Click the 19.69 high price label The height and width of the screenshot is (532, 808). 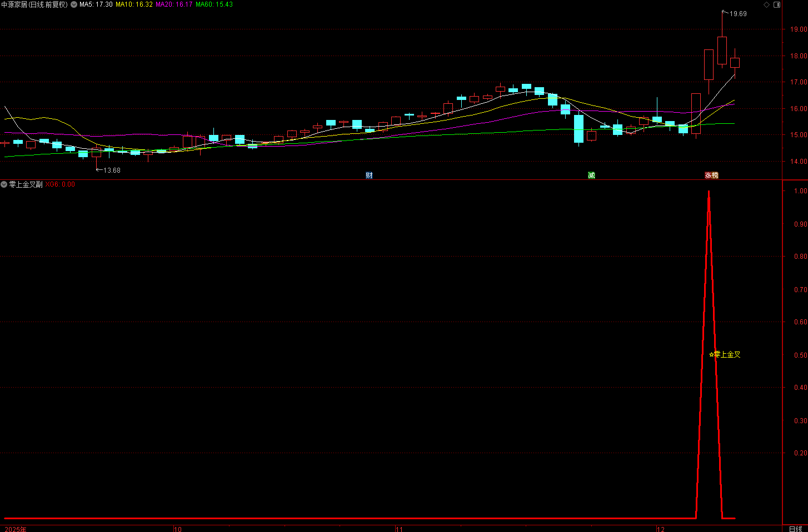pos(738,14)
